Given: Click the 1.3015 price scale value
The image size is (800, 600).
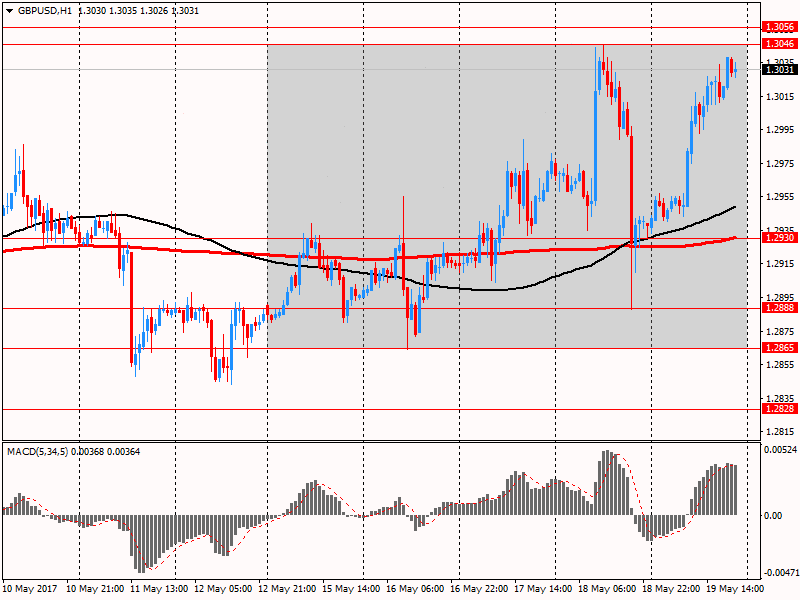Looking at the screenshot, I should point(780,97).
